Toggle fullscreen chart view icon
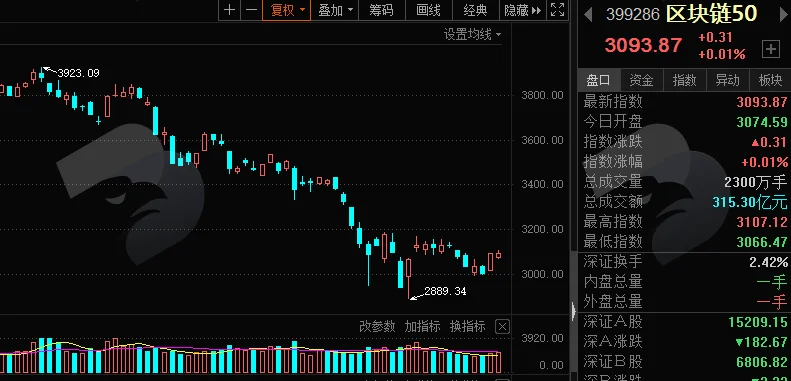Viewport: 791px width, 381px height. pos(557,10)
